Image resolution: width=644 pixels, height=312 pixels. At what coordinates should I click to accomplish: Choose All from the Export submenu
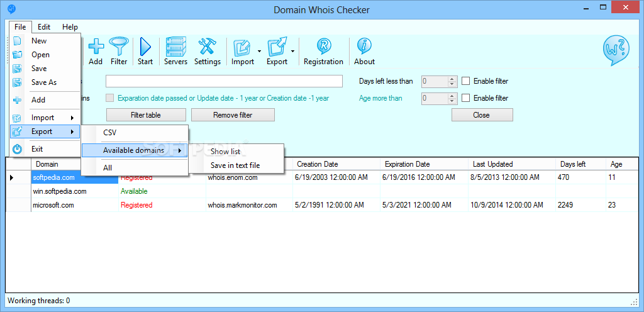pos(135,168)
